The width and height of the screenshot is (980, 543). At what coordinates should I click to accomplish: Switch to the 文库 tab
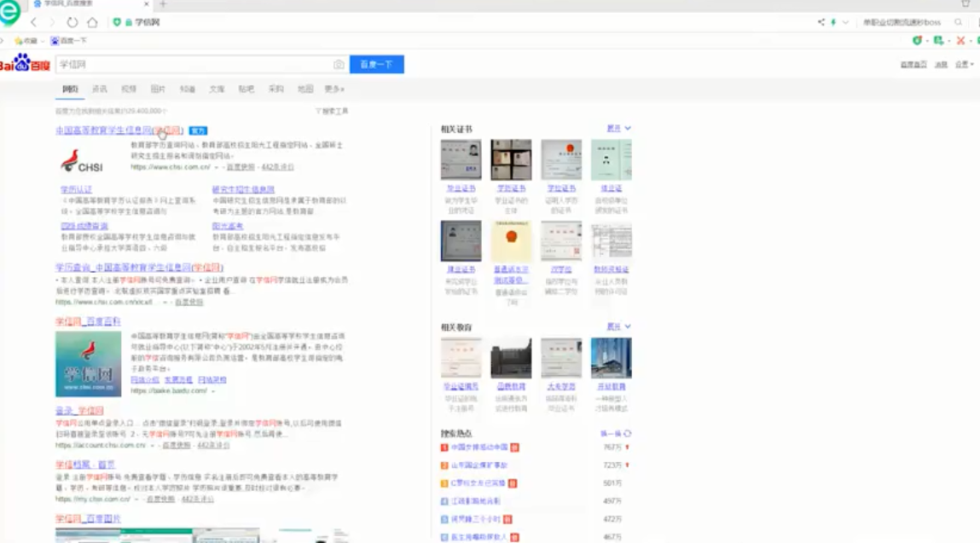click(217, 90)
